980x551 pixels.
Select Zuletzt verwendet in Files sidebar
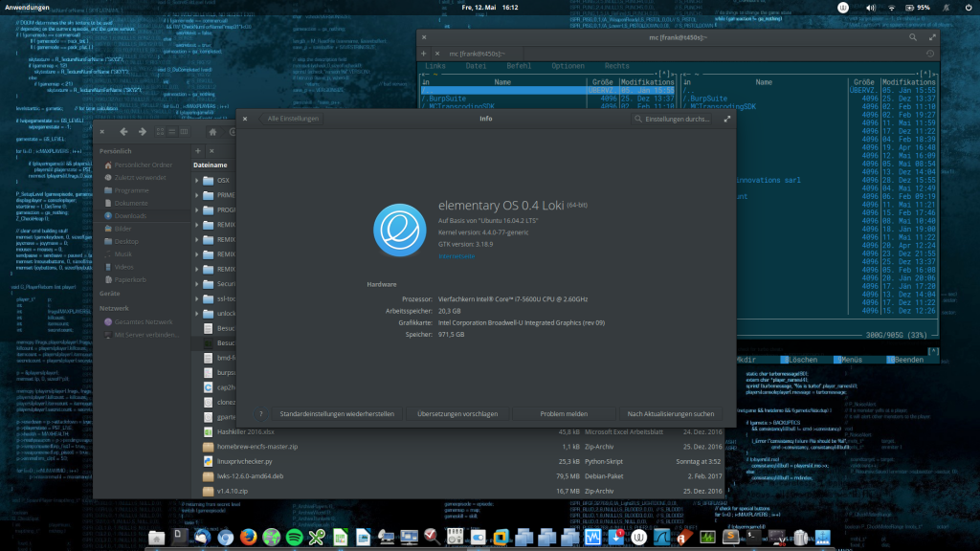coord(140,177)
